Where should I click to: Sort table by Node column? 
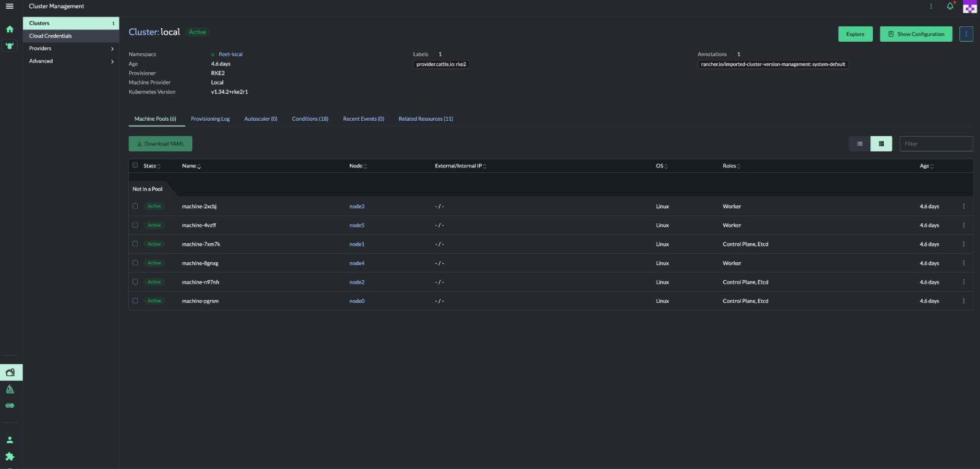[x=358, y=166]
